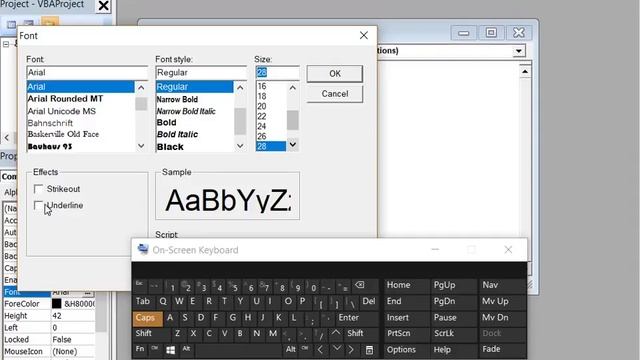Screen dimensions: 640x360
Task: Choose Bold font style
Action: (x=167, y=122)
